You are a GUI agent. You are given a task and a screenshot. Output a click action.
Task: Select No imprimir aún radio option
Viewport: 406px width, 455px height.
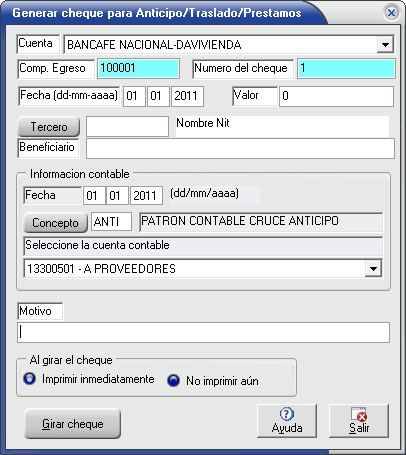(173, 380)
